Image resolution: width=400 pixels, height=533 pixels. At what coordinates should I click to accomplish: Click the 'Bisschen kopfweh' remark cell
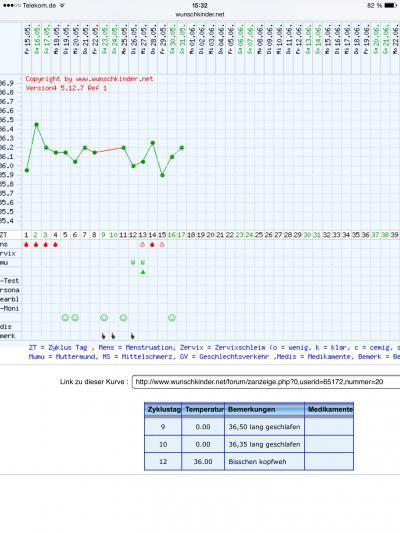click(264, 462)
